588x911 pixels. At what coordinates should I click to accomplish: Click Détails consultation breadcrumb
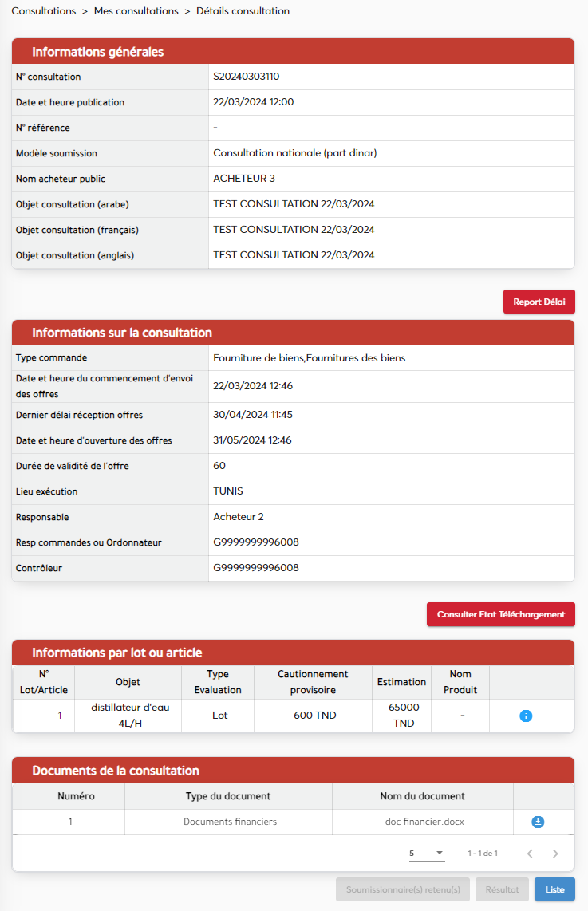(x=243, y=11)
